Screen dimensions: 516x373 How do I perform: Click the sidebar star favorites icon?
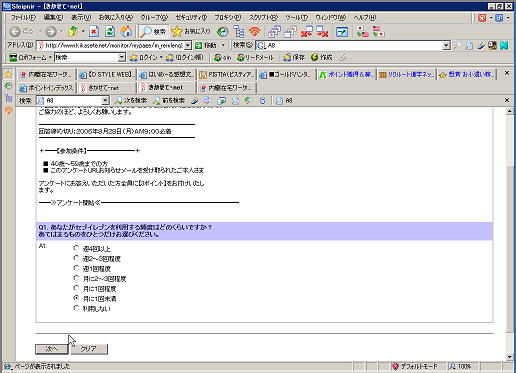8,74
